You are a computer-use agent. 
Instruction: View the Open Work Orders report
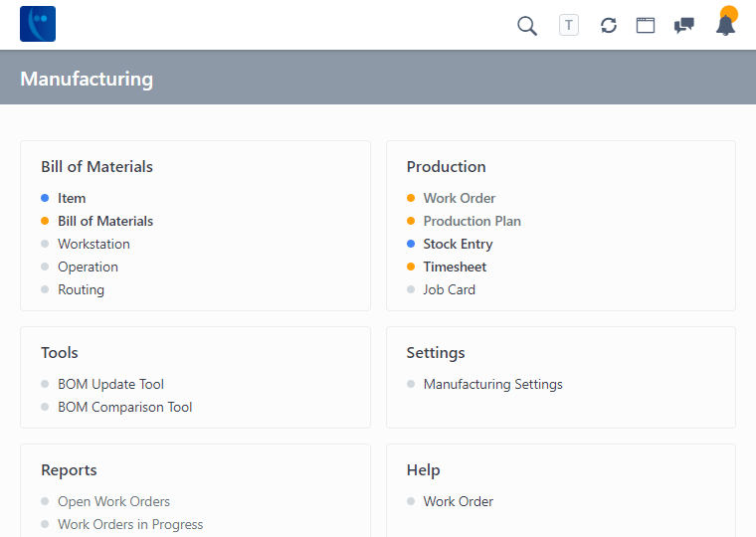click(x=113, y=501)
